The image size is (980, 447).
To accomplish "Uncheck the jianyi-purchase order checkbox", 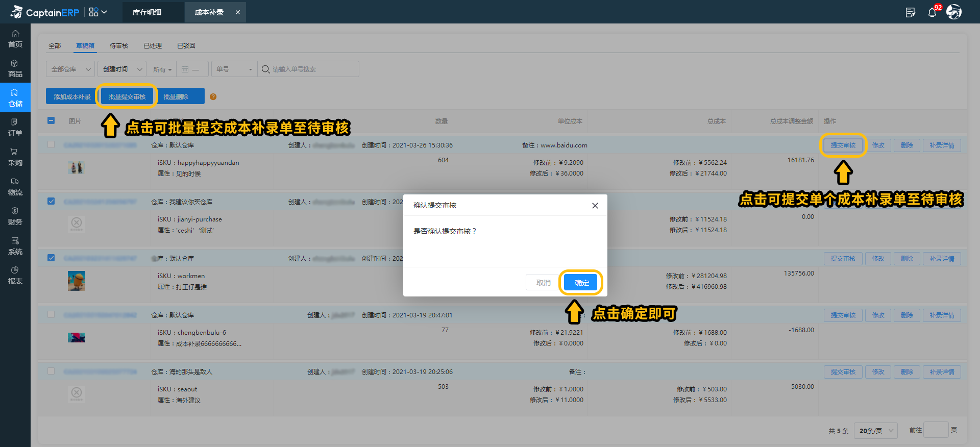I will click(51, 201).
